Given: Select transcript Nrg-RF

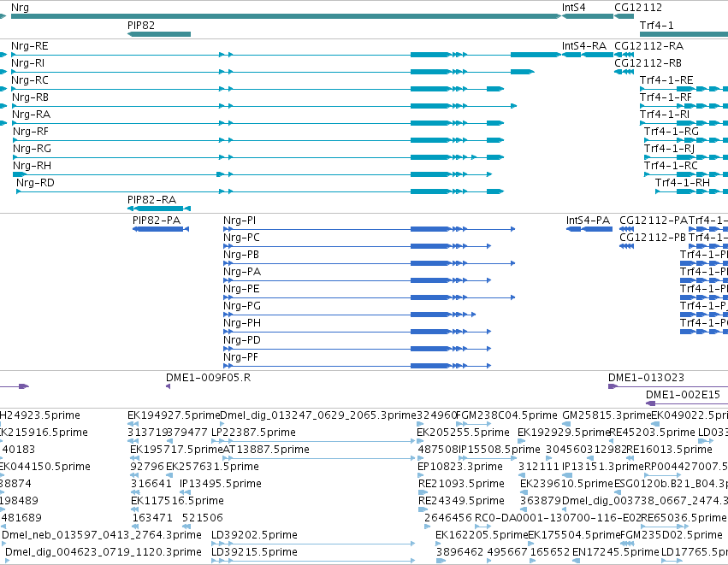Looking at the screenshot, I should click(31, 132).
